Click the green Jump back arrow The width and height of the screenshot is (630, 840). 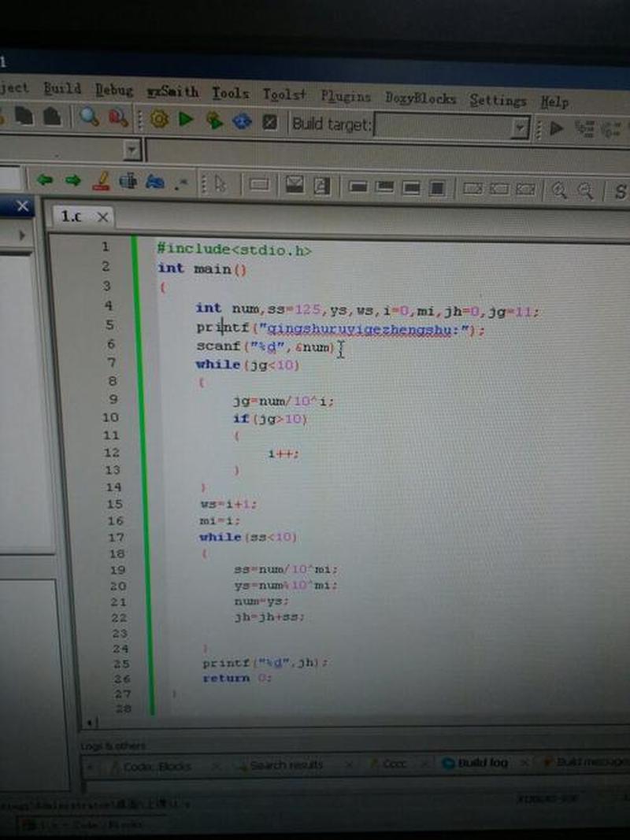44,180
